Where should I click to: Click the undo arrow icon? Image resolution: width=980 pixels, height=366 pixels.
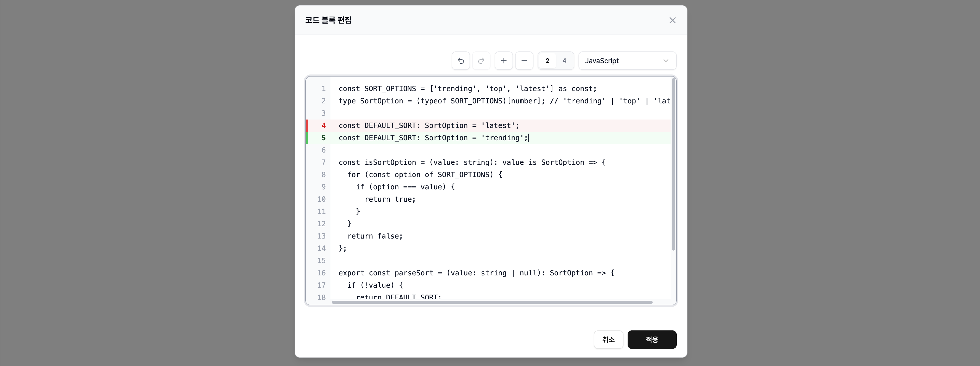pos(461,61)
